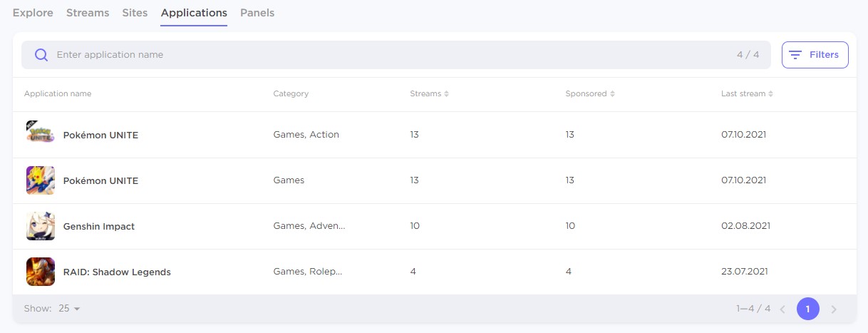868x333 pixels.
Task: Sort by Streams column arrows
Action: (447, 94)
